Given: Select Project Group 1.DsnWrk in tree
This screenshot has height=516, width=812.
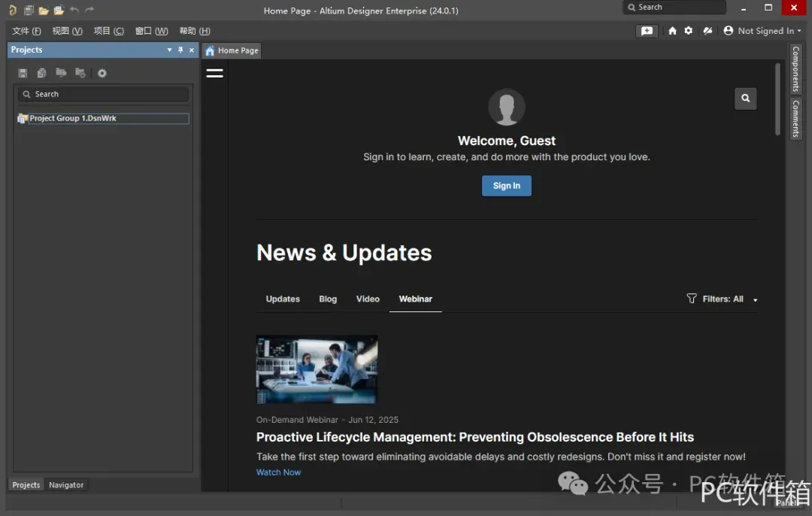Looking at the screenshot, I should 103,118.
